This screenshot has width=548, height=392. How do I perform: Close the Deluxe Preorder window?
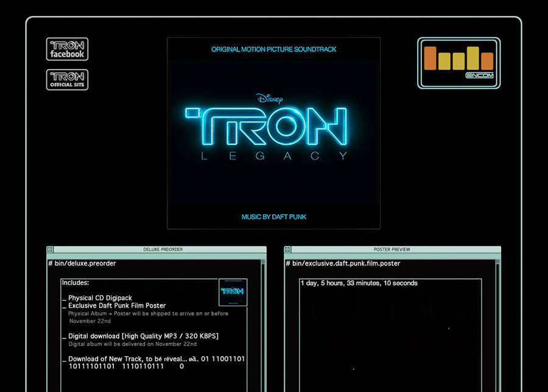click(x=50, y=250)
